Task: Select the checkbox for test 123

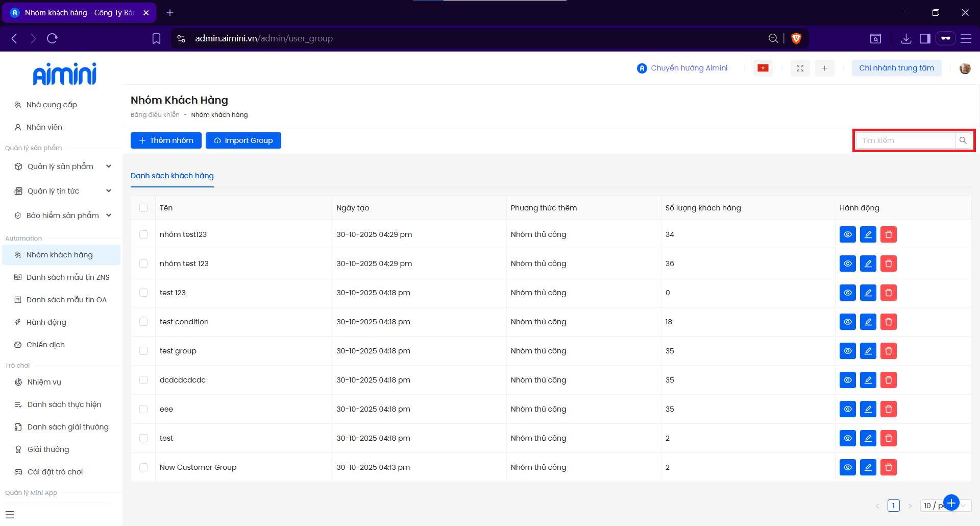Action: tap(143, 293)
